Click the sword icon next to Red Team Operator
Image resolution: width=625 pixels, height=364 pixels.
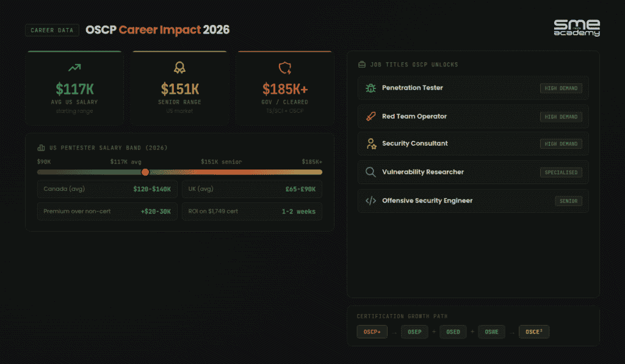click(370, 116)
